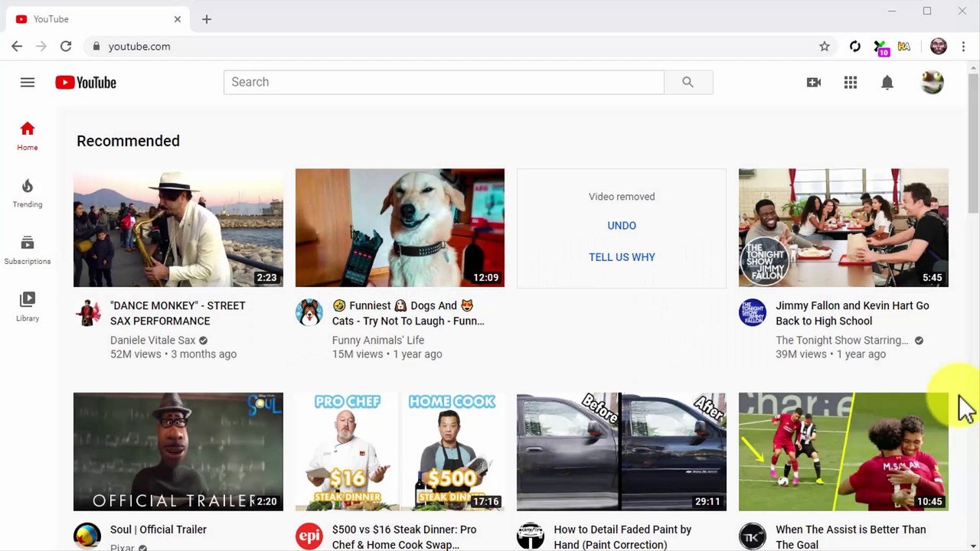Open Funny Animals' Life channel avatar
The image size is (980, 551).
pos(309,312)
